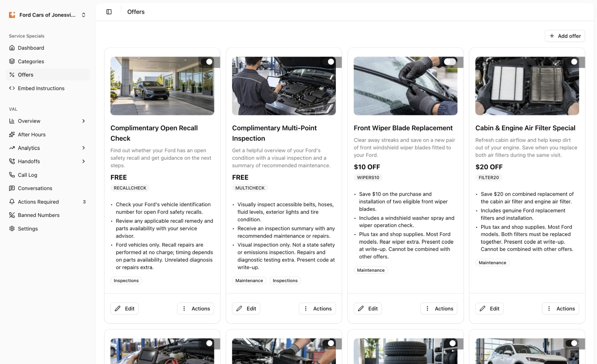Click pencil icon on Open Recall Check card
Screen dimensions: 597x364
118,309
